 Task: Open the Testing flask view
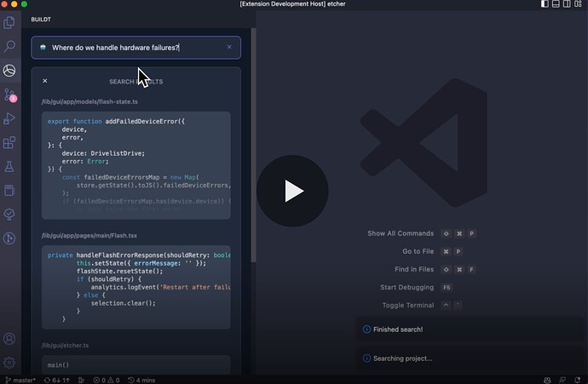[9, 166]
